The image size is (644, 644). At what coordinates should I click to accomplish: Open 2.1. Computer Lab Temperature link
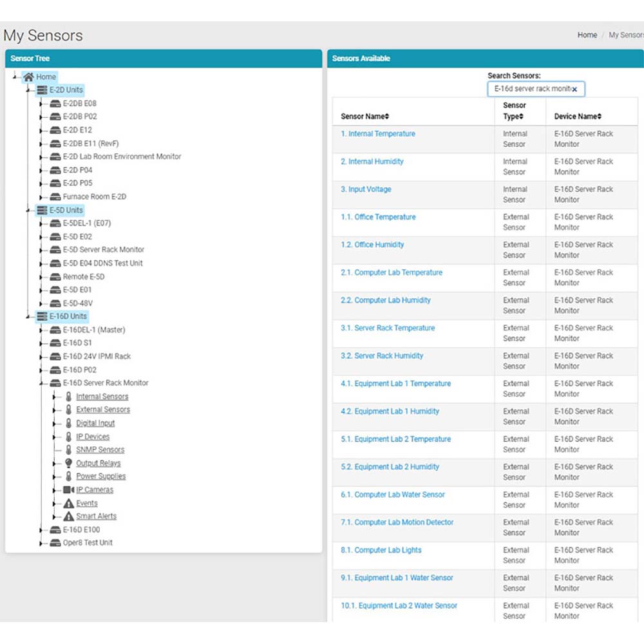(391, 272)
